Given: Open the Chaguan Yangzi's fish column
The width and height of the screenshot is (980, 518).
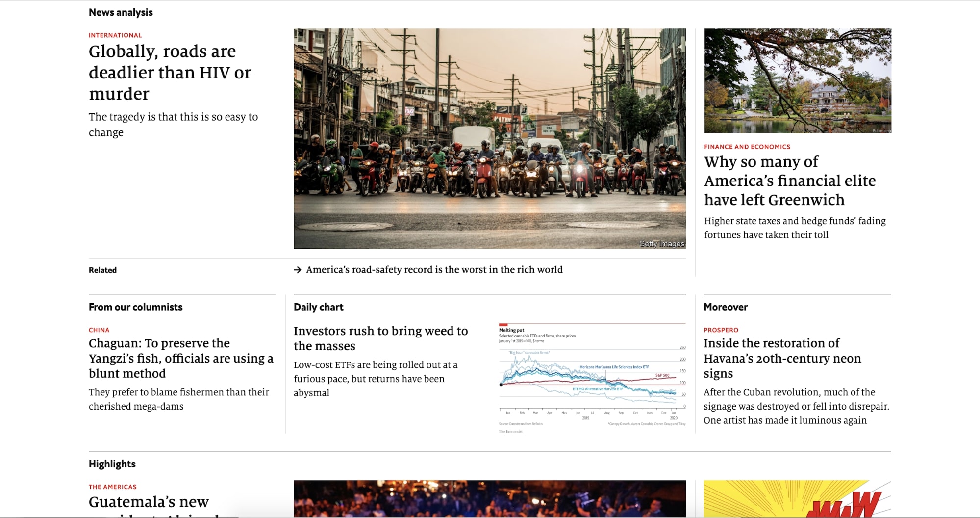Looking at the screenshot, I should click(181, 358).
